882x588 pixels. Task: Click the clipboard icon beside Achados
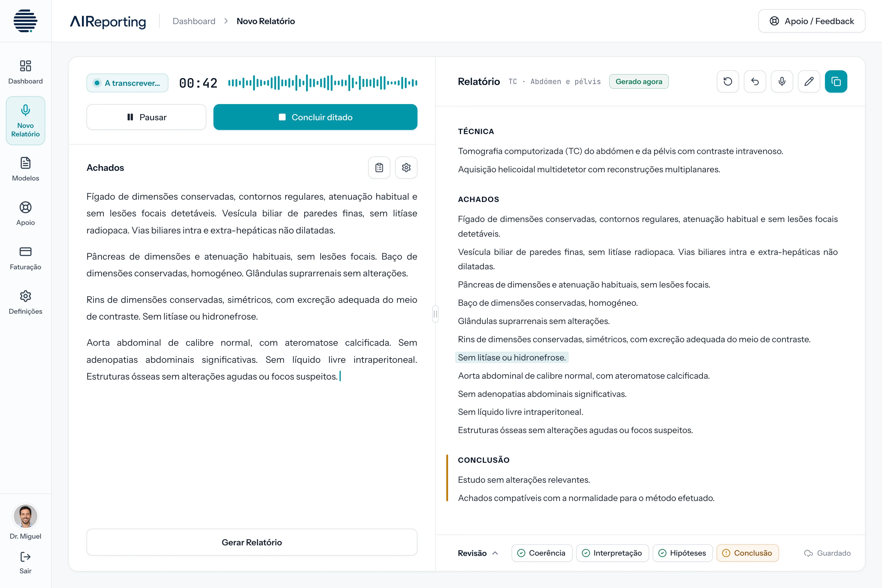379,168
